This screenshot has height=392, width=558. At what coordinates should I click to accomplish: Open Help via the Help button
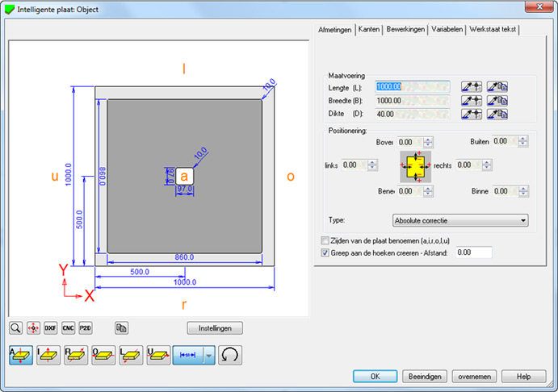523,377
